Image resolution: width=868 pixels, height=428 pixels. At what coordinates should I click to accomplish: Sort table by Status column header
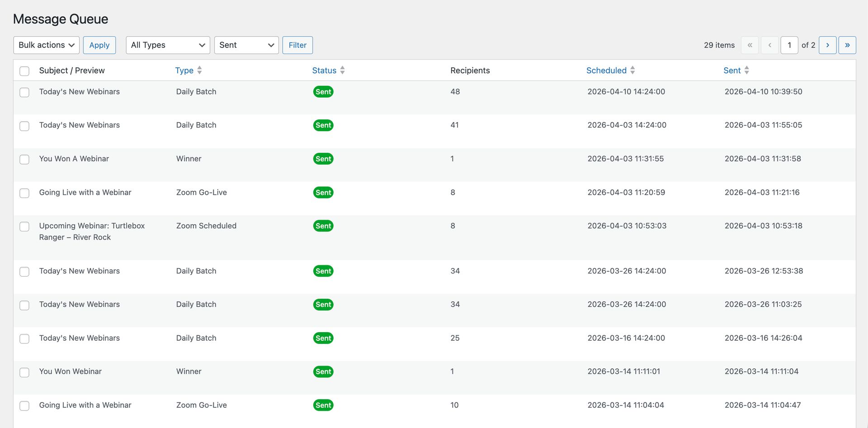(x=324, y=71)
